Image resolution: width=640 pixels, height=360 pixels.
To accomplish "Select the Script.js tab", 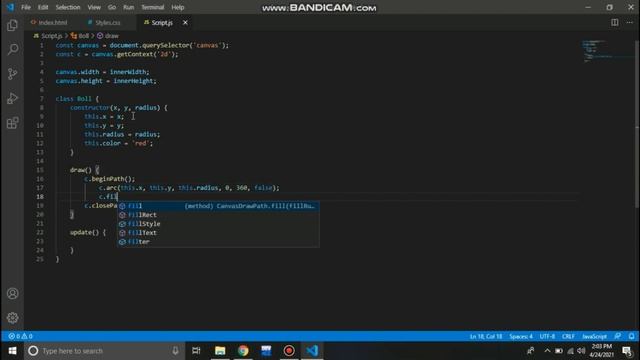I will 162,22.
